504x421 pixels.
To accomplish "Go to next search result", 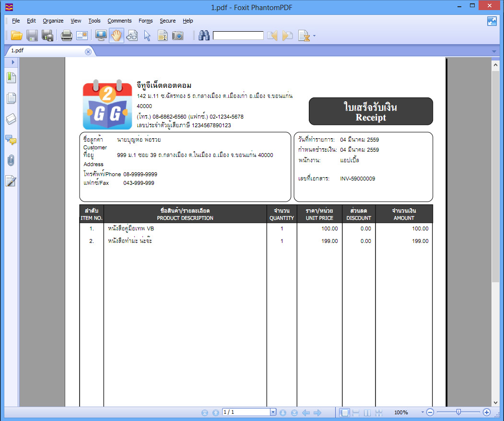I will click(x=287, y=36).
